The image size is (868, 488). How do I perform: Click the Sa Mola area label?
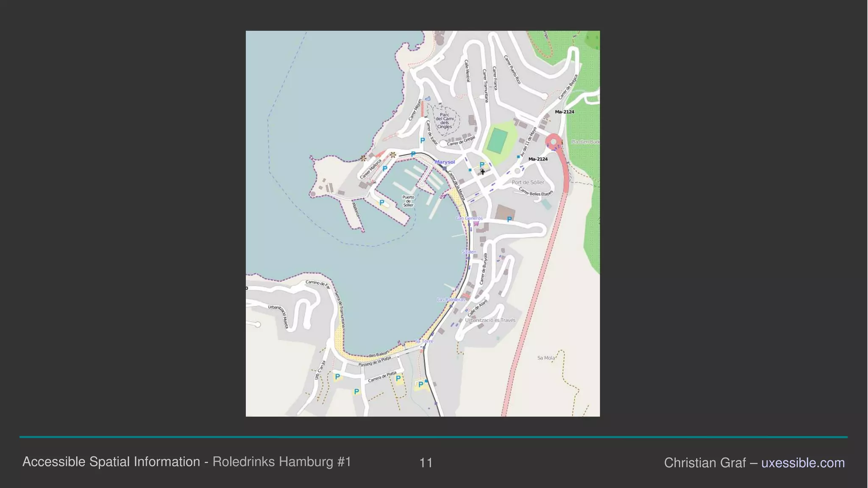pos(546,358)
